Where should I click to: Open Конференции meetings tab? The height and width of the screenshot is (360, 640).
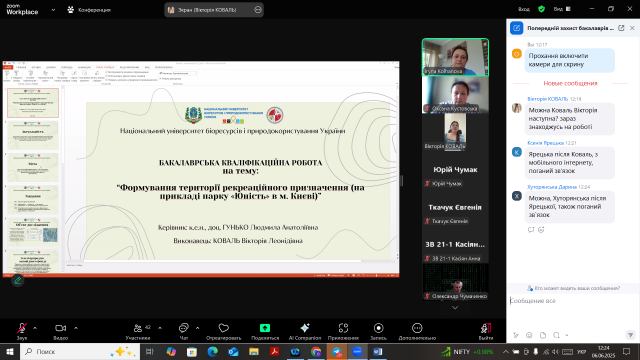pyautogui.click(x=89, y=10)
